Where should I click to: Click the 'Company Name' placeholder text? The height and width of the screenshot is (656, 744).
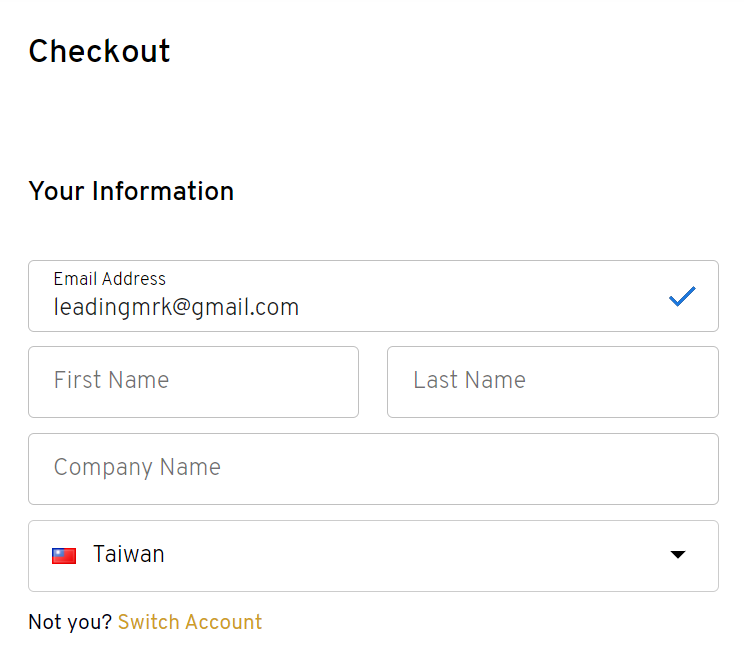(137, 468)
